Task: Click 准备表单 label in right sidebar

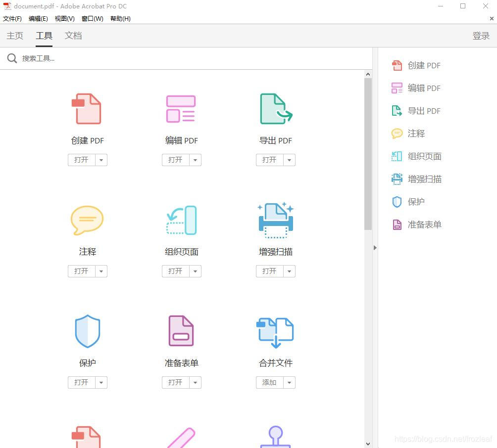Action: [x=424, y=225]
